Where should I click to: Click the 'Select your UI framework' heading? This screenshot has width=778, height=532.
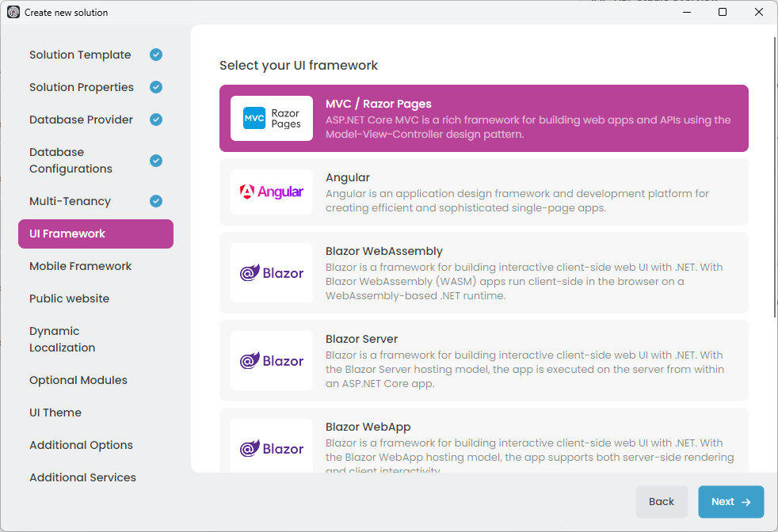tap(299, 66)
